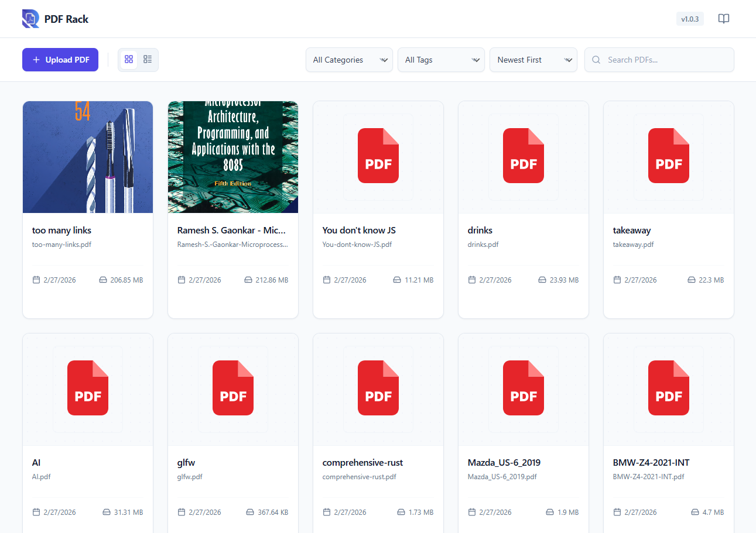The width and height of the screenshot is (756, 533).
Task: Click the PDF icon on takeaway card
Action: (x=668, y=156)
